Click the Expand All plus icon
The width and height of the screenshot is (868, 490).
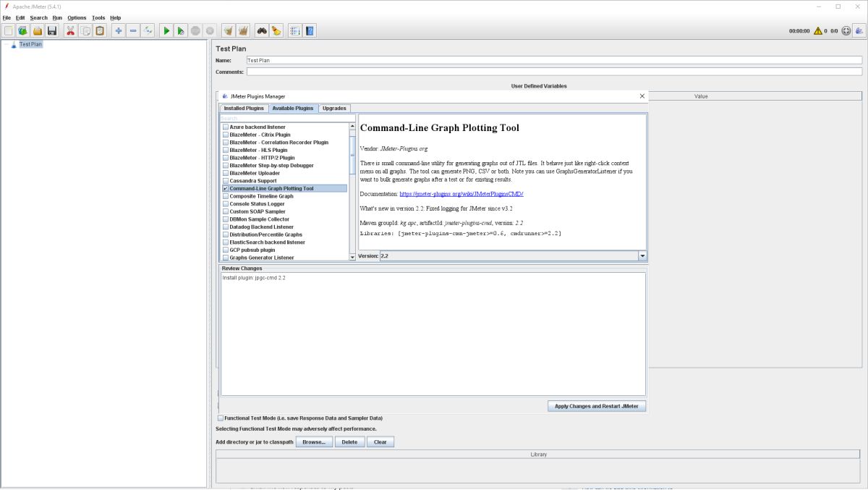tap(119, 30)
